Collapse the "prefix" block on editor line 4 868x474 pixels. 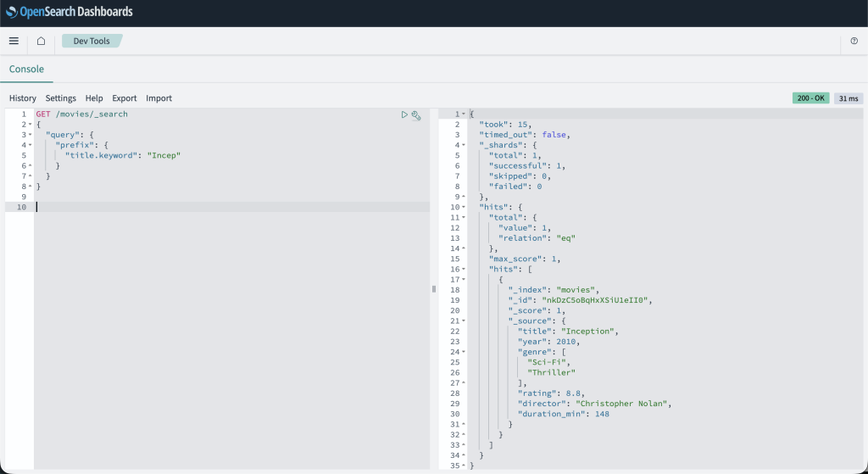[x=31, y=145]
